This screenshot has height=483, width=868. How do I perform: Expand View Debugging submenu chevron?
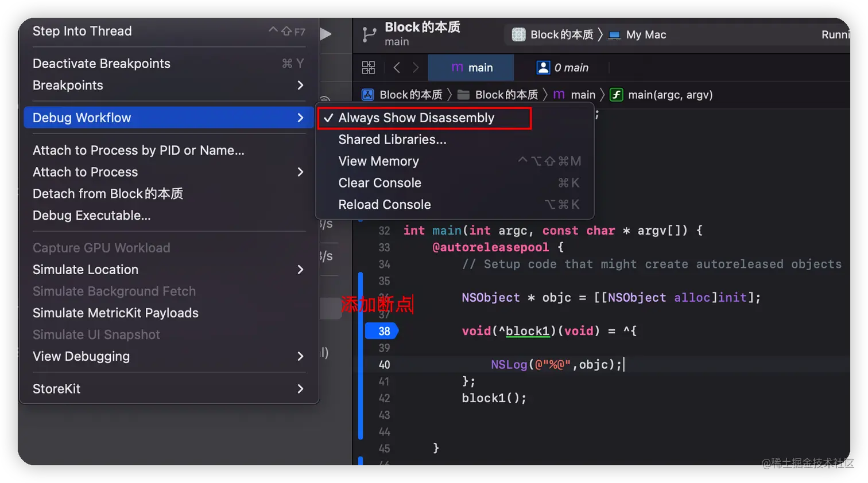(300, 356)
